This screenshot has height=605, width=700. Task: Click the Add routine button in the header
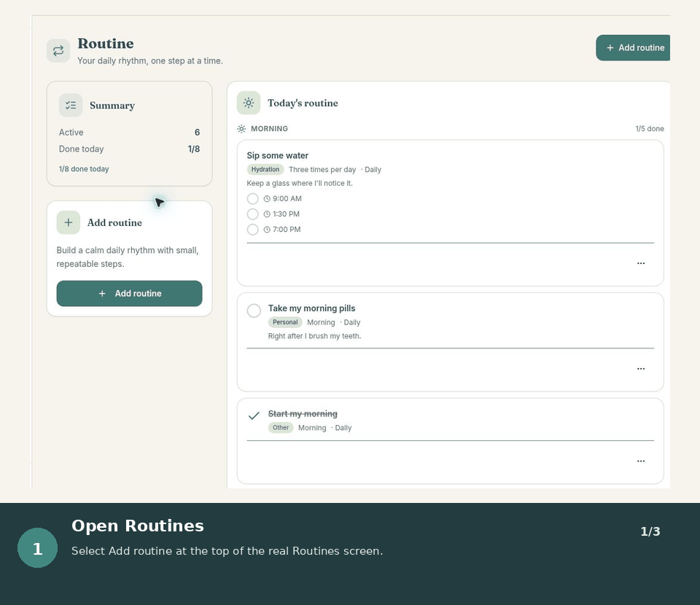(633, 47)
